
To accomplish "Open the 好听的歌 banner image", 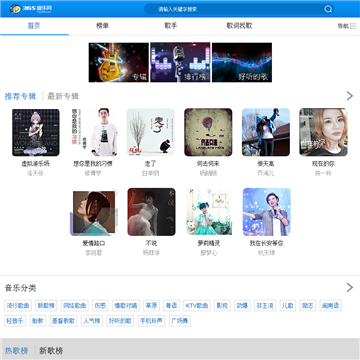I will pyautogui.click(x=242, y=62).
